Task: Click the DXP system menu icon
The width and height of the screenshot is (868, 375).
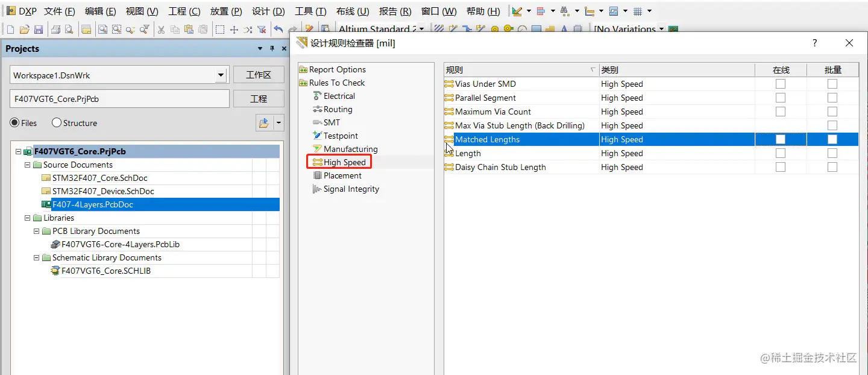Action: pos(11,11)
